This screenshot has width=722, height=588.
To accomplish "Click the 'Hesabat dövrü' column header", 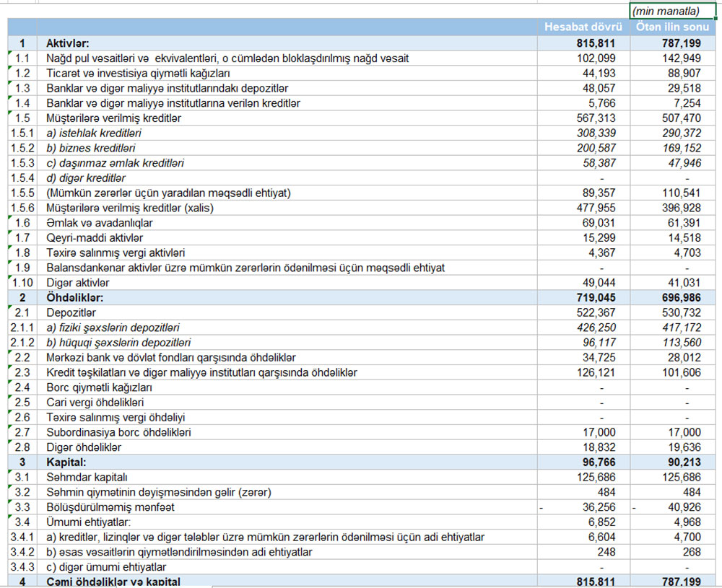I will tap(583, 27).
